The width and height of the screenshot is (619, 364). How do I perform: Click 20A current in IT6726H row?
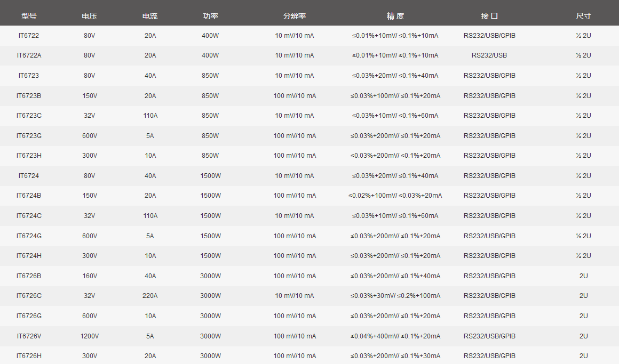tap(150, 355)
